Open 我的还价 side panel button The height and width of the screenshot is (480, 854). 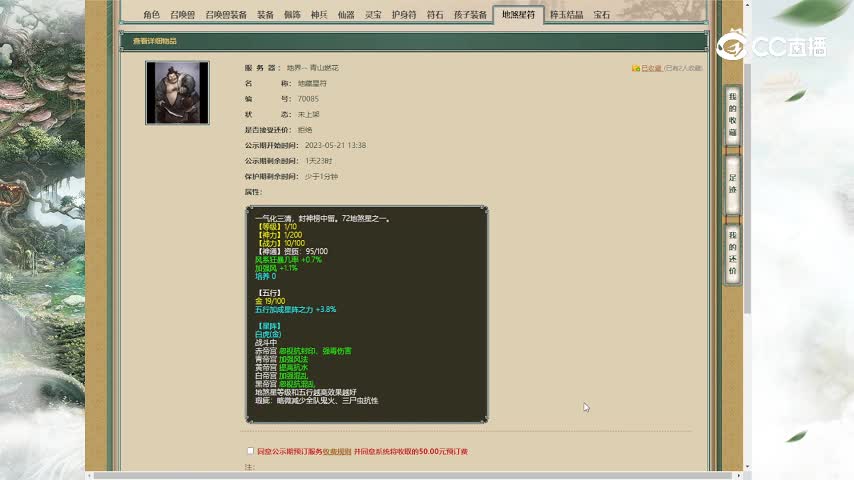732,252
